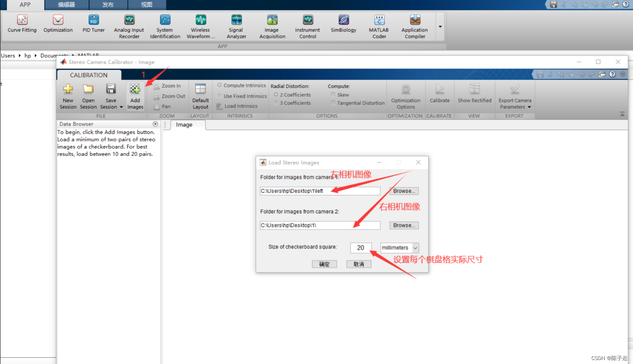
Task: Switch to 发布 tab
Action: 108,5
